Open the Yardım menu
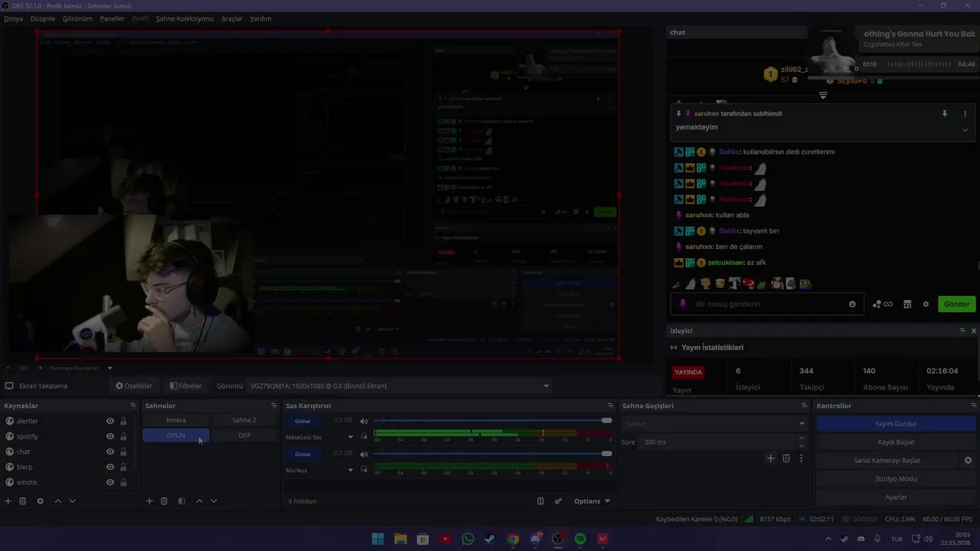 click(260, 18)
